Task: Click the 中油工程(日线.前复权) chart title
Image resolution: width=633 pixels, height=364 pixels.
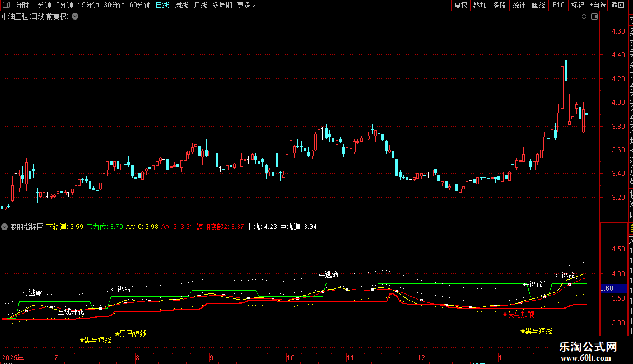Action: pos(35,17)
